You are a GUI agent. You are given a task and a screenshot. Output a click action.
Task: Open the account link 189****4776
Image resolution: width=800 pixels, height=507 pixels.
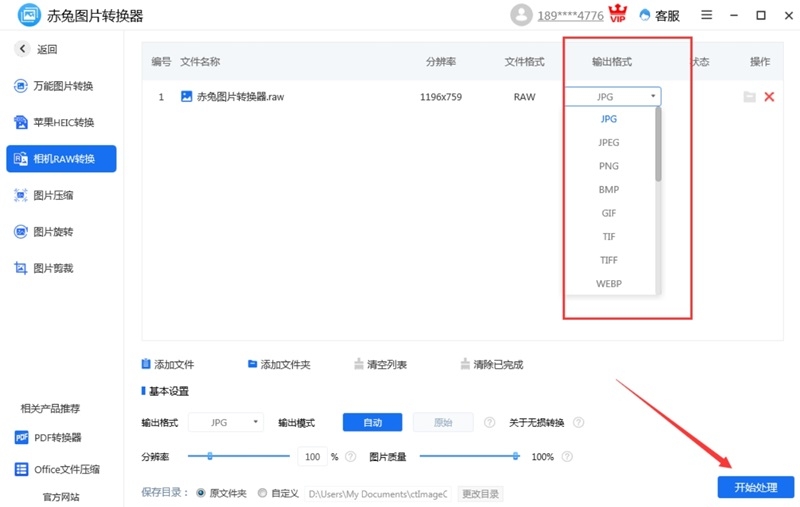[x=570, y=16]
